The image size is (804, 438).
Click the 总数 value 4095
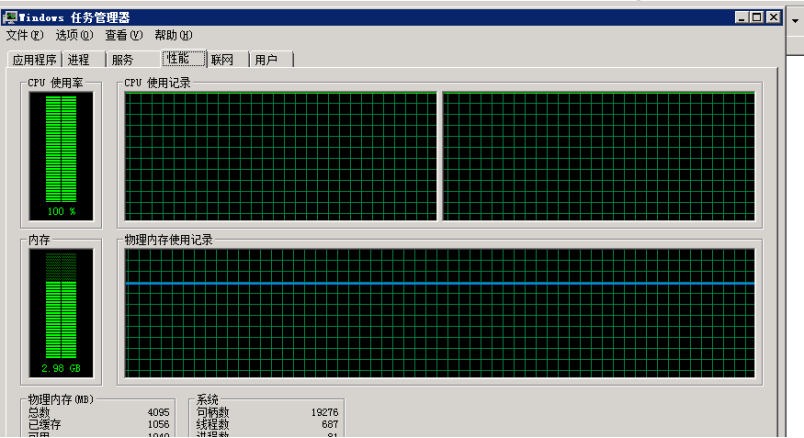158,412
